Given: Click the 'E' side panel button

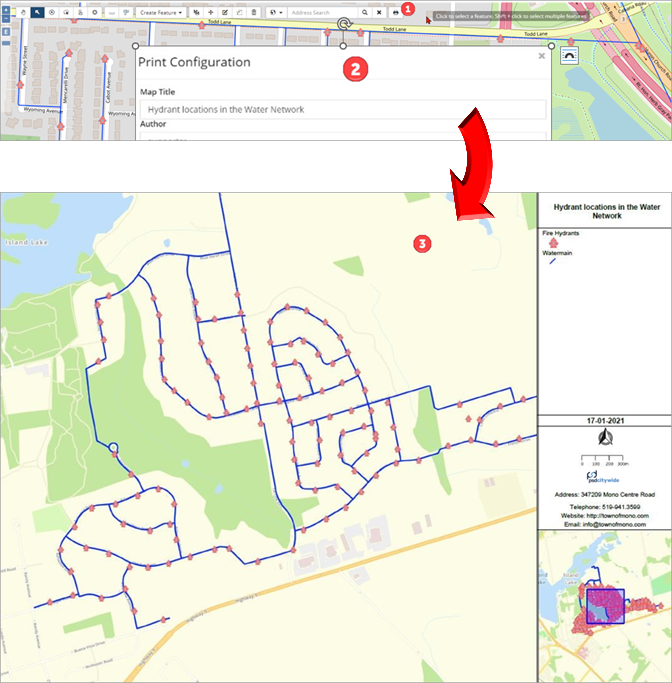Looking at the screenshot, I should [6, 32].
